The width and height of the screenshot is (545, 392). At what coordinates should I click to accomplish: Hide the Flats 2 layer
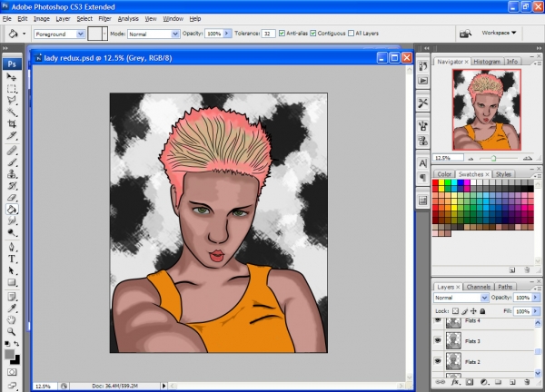(438, 361)
